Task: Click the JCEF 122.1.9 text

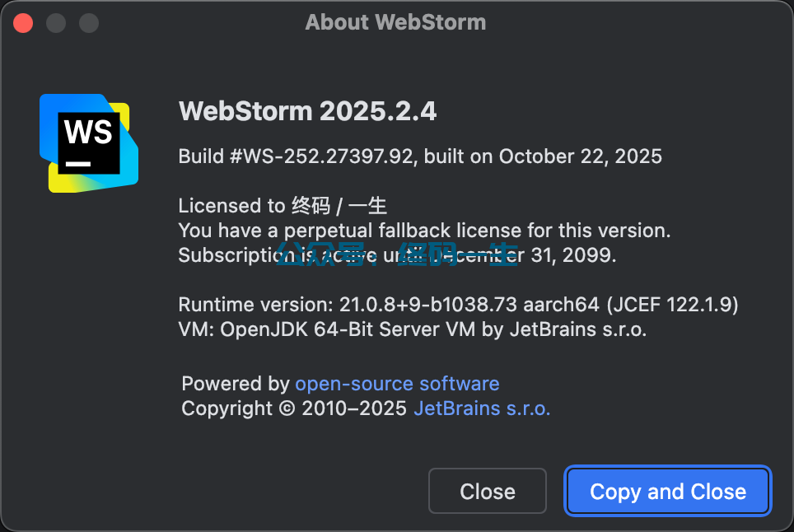Action: [x=672, y=305]
